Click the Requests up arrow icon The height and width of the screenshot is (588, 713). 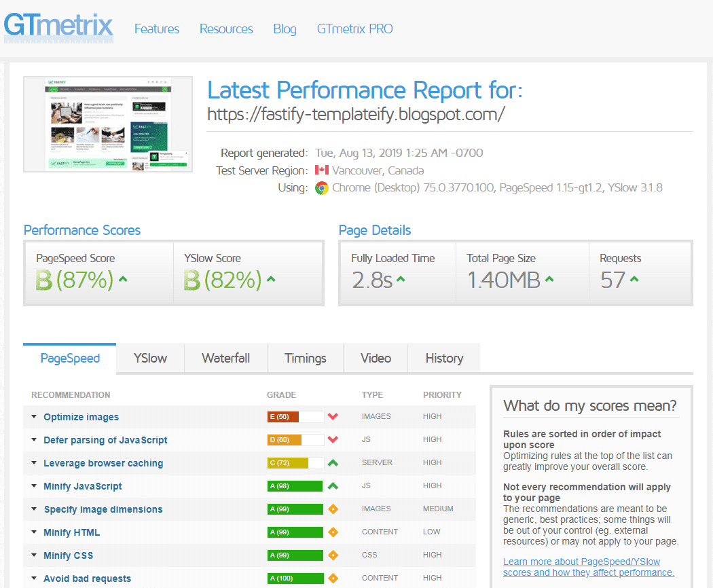pyautogui.click(x=634, y=279)
